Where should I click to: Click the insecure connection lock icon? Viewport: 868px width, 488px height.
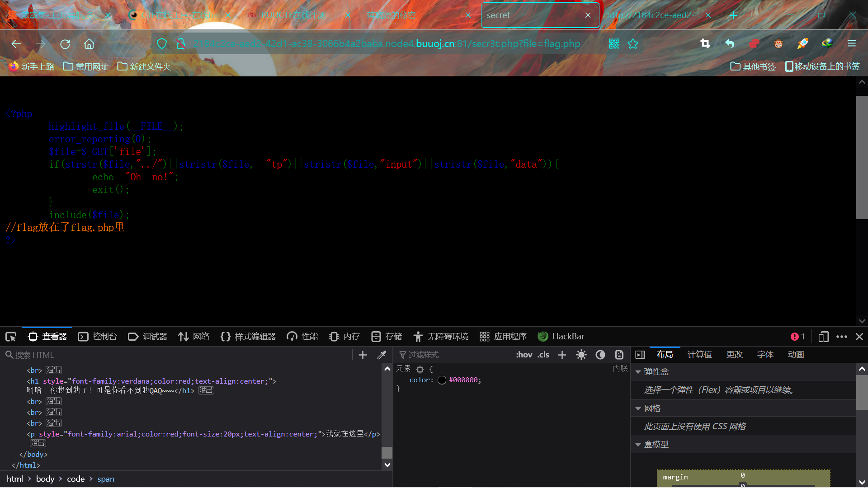pos(181,44)
